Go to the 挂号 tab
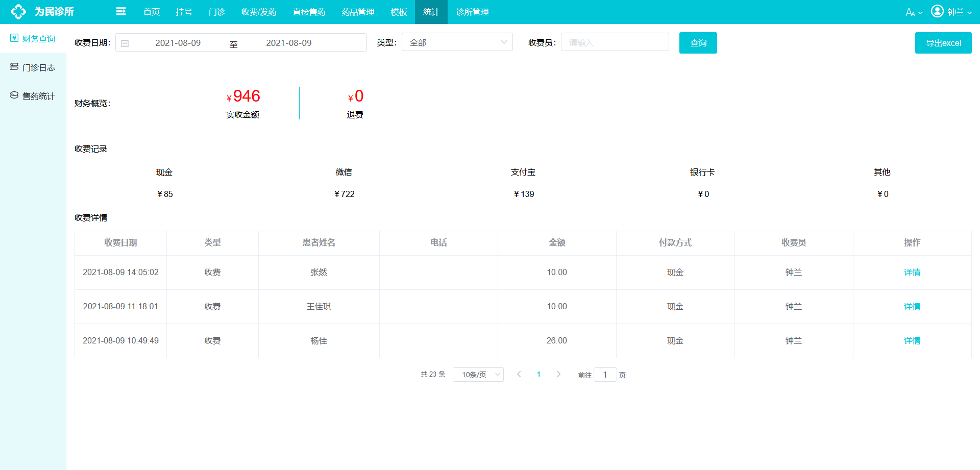 [184, 12]
